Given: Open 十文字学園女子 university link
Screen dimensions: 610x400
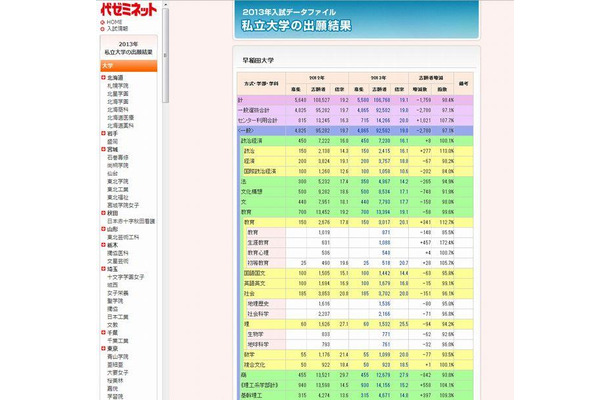Looking at the screenshot, I should pos(126,277).
